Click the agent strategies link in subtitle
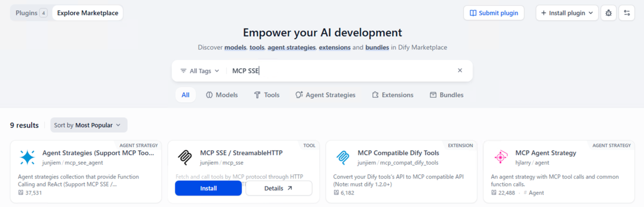This screenshot has height=207, width=644. coord(291,47)
